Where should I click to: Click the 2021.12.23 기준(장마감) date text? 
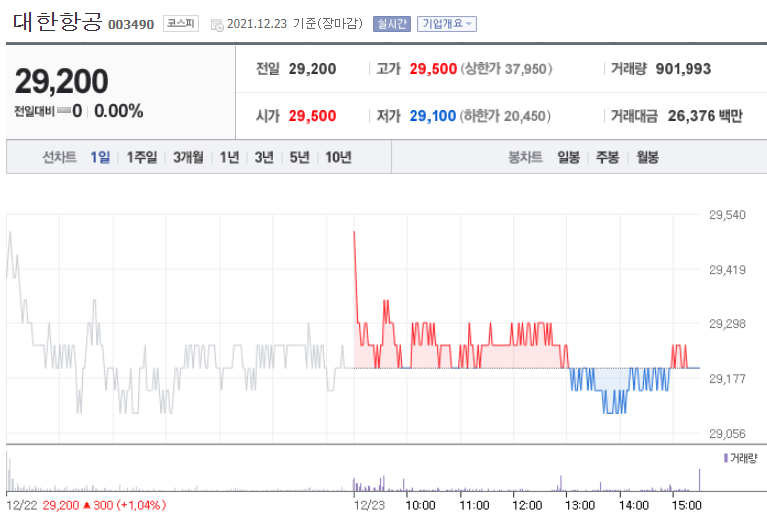(295, 23)
